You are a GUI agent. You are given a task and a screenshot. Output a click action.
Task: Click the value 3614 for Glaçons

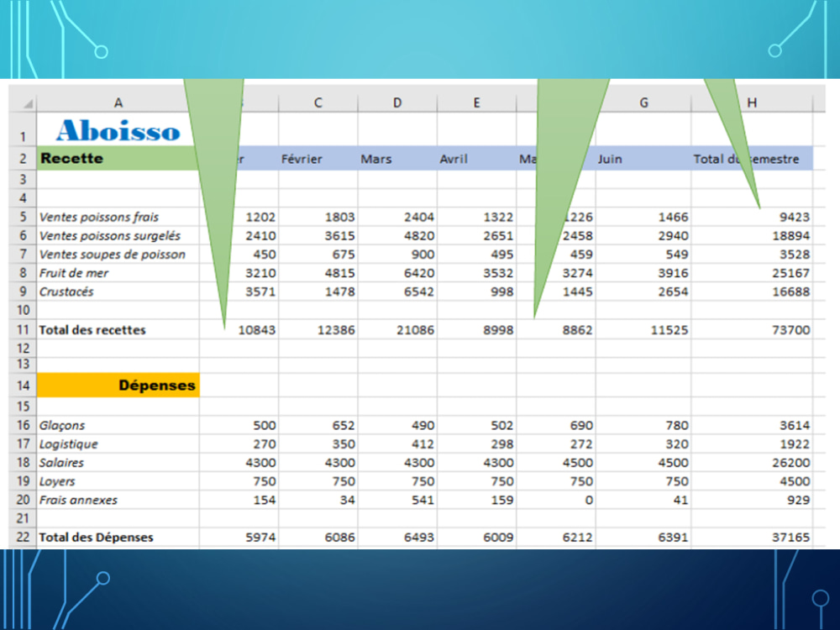tap(795, 425)
